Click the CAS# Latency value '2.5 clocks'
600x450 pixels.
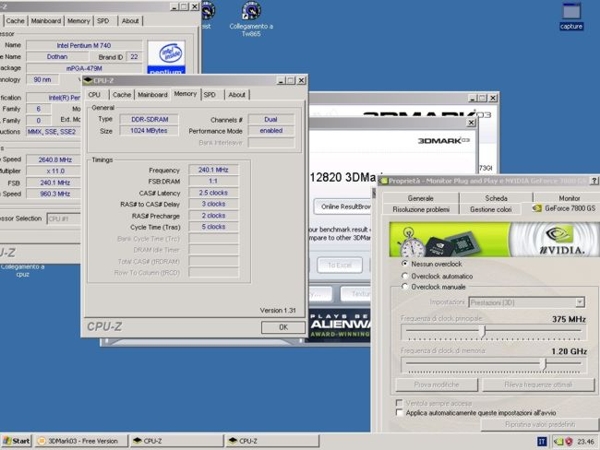coord(213,192)
